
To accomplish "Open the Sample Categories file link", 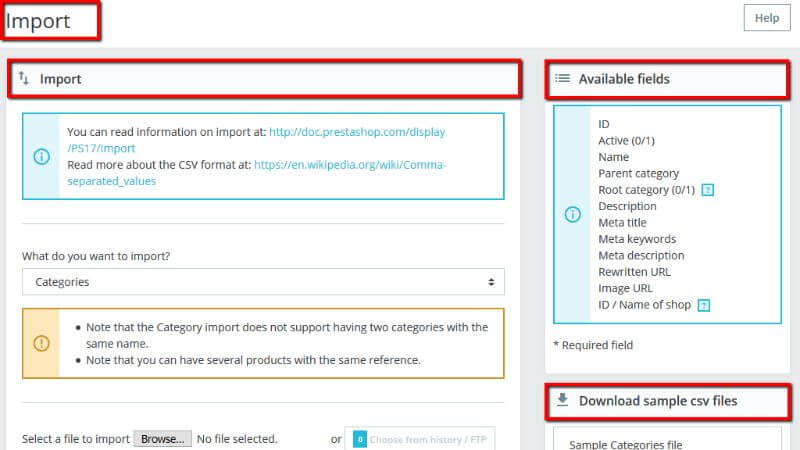I will tap(626, 444).
